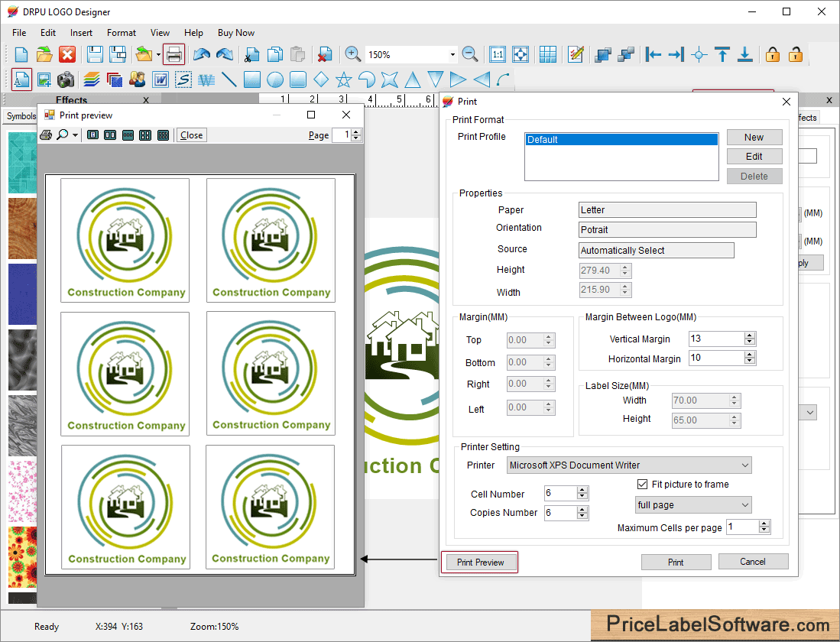Select the orange flower pattern thumbnail
840x642 pixels.
point(22,557)
